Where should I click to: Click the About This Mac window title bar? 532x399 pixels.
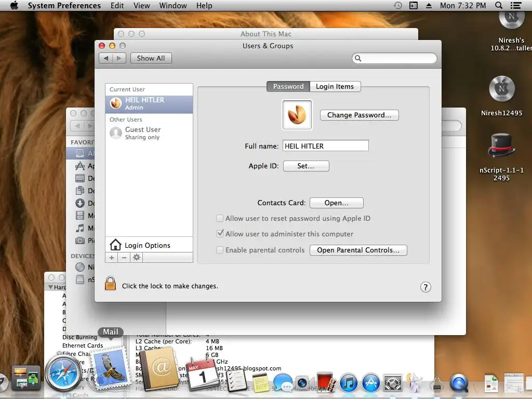coord(265,34)
